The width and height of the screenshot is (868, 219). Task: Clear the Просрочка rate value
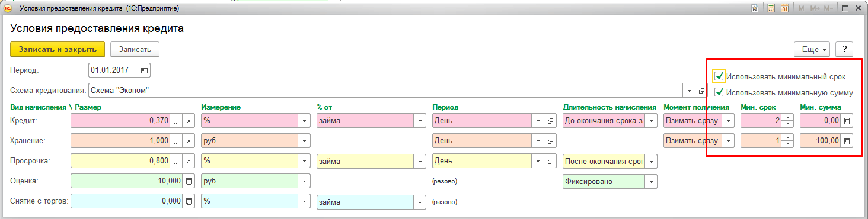189,161
